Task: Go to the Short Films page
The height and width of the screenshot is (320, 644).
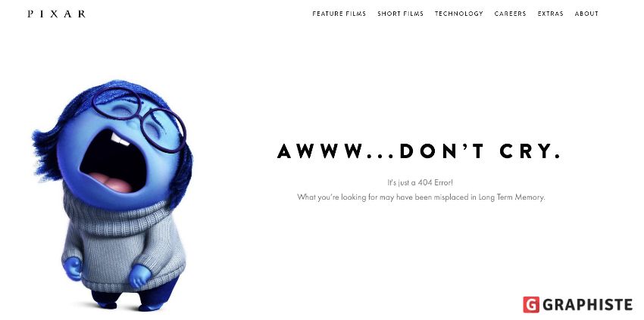Action: click(401, 14)
